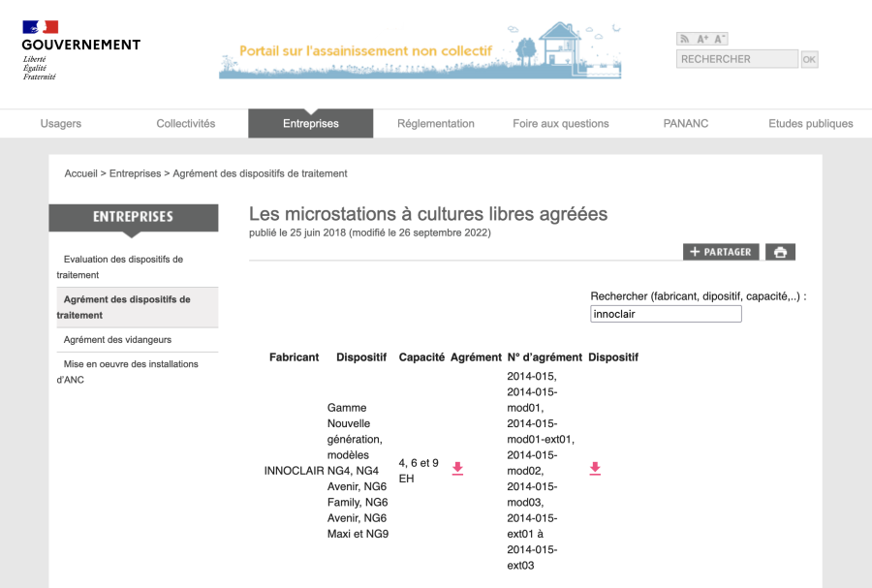Open Evaluation des dispositifs de traitement sidebar link
The height and width of the screenshot is (588, 872).
coord(137,266)
